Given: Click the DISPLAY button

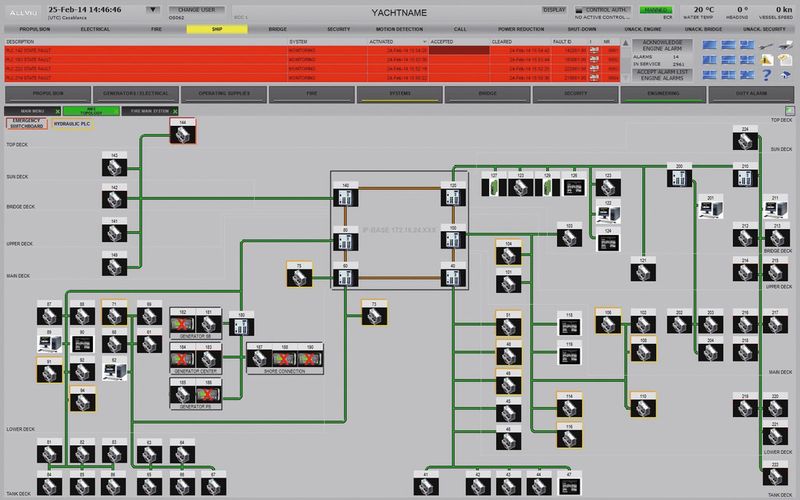Looking at the screenshot, I should click(554, 10).
